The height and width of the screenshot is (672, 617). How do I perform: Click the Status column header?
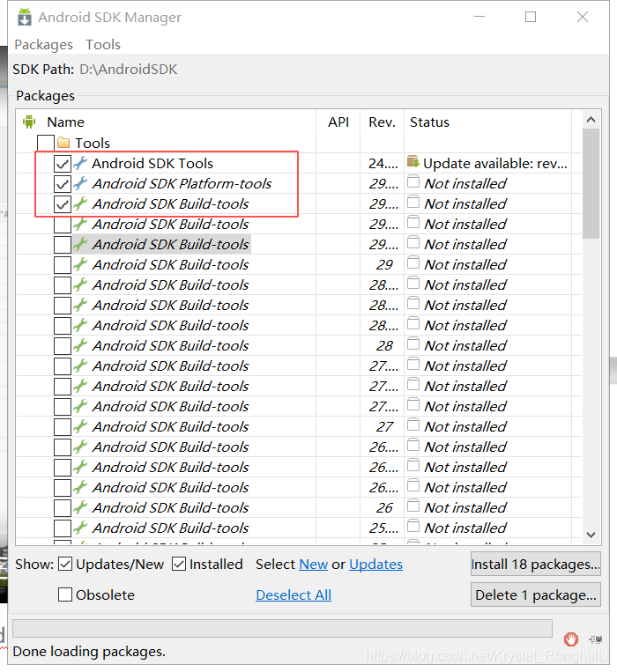(x=429, y=122)
